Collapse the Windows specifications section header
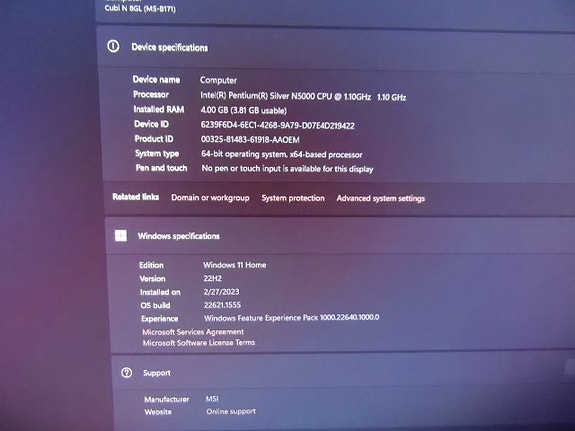 coord(340,235)
